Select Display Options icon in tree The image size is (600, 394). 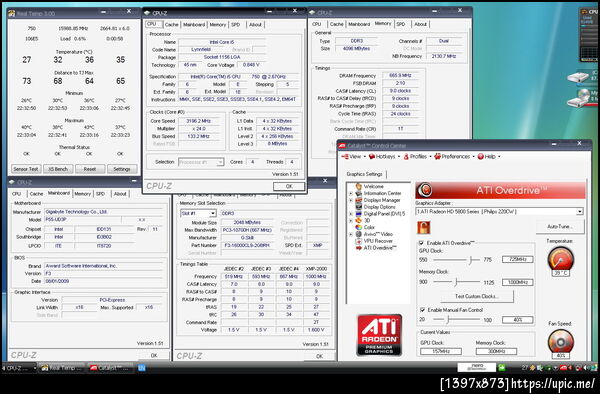(359, 207)
